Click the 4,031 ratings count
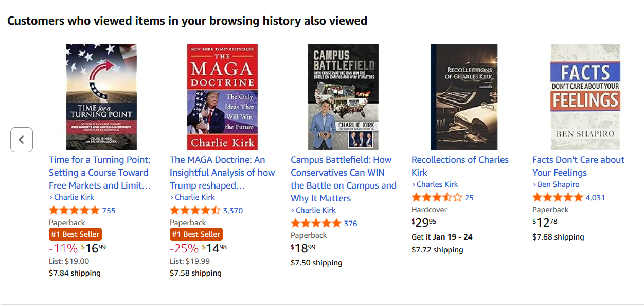The height and width of the screenshot is (306, 644). pyautogui.click(x=595, y=197)
